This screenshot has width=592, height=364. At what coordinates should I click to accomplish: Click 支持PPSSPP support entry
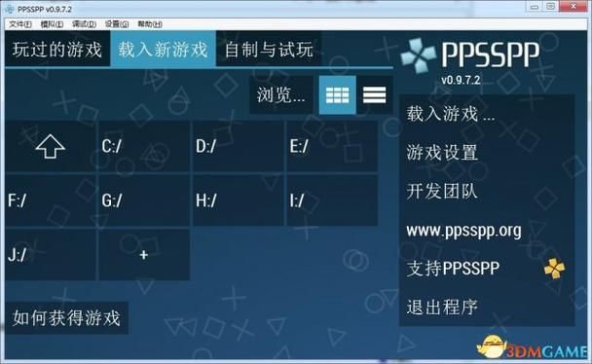click(487, 269)
